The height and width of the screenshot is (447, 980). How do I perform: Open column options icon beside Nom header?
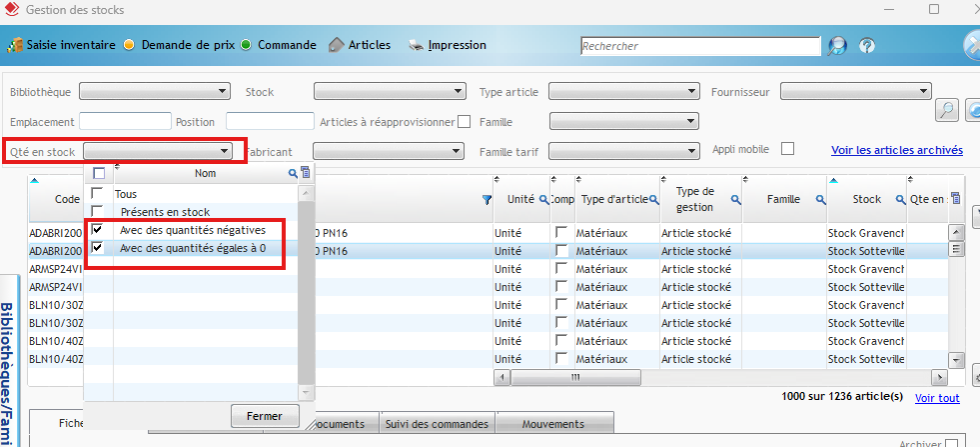tap(305, 173)
